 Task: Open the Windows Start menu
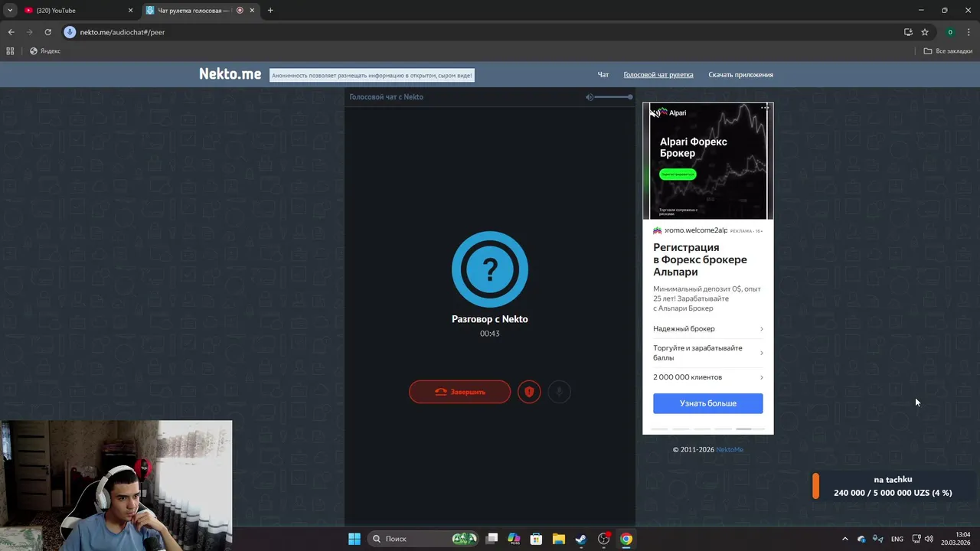click(x=354, y=539)
